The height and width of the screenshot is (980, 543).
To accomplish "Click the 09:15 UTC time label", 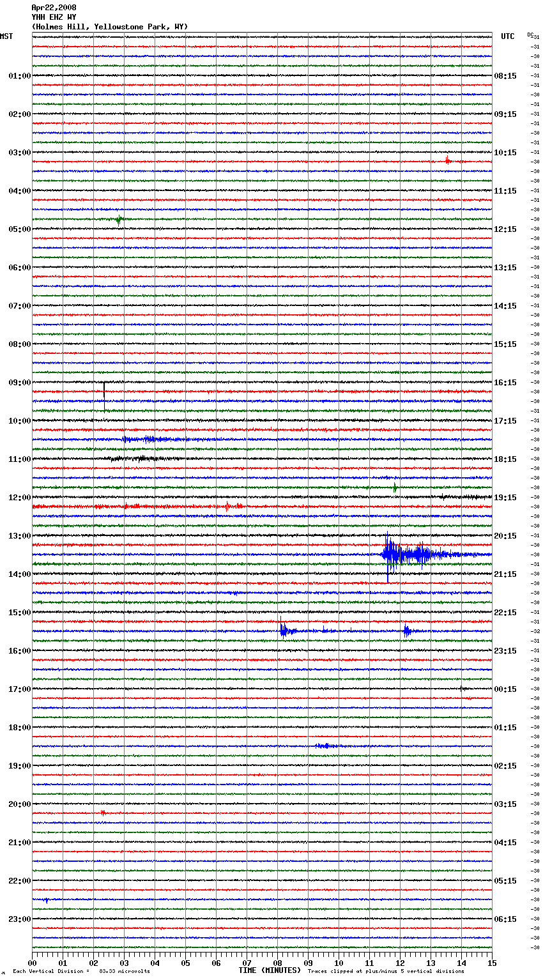I will click(505, 114).
